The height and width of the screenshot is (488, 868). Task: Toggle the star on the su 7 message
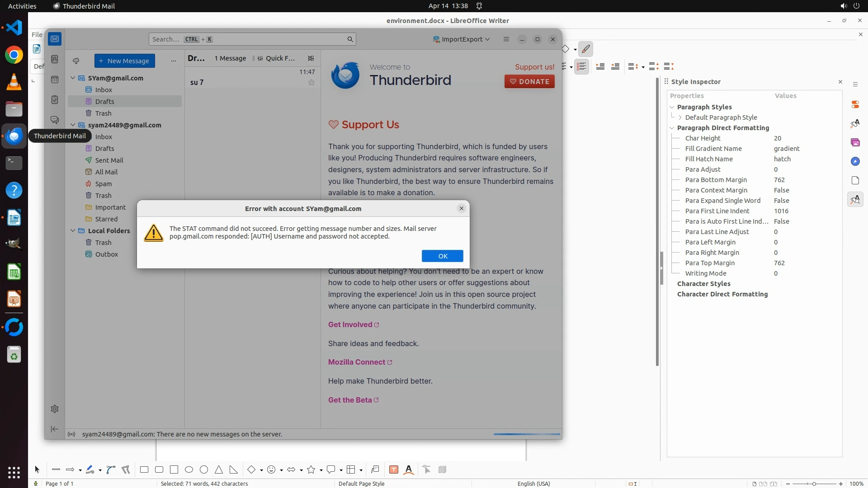click(x=311, y=82)
